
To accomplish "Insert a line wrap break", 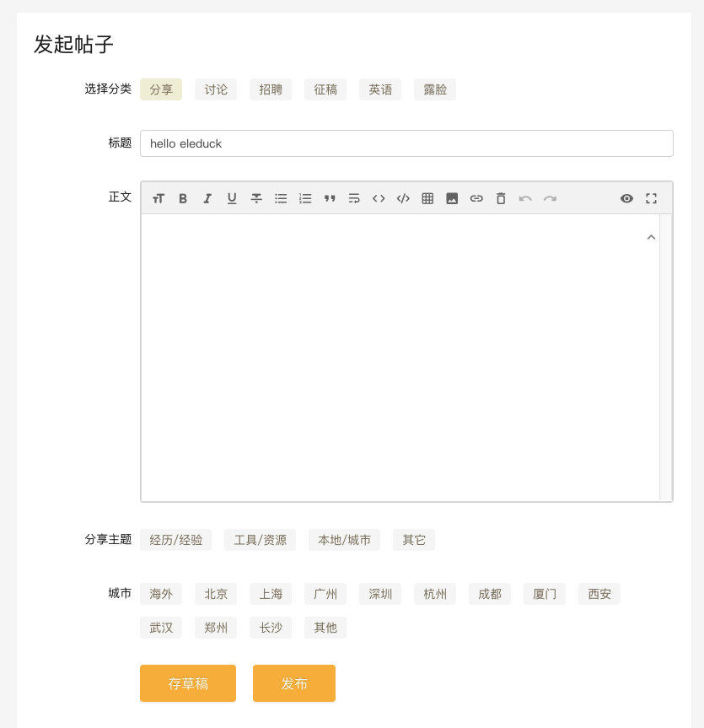I will (354, 199).
